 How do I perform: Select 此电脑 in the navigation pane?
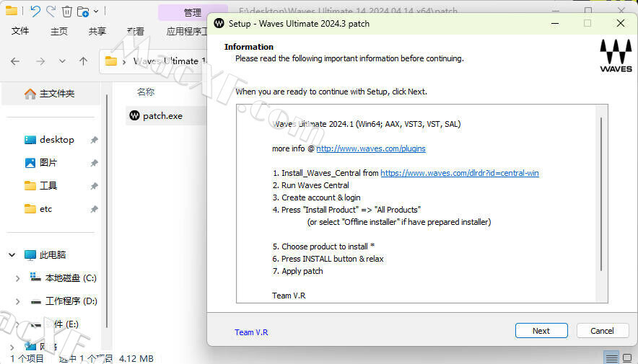tap(53, 255)
